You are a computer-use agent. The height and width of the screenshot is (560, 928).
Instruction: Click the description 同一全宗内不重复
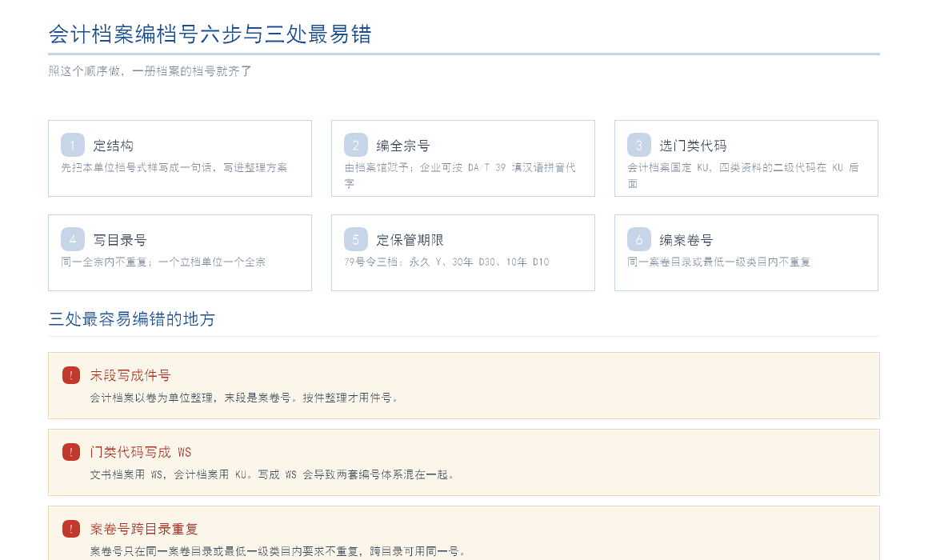(x=163, y=262)
